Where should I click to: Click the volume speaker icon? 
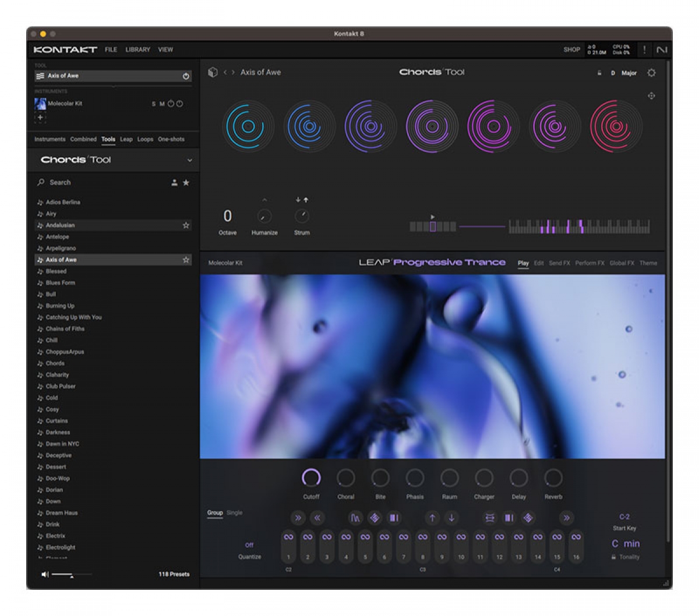point(45,575)
